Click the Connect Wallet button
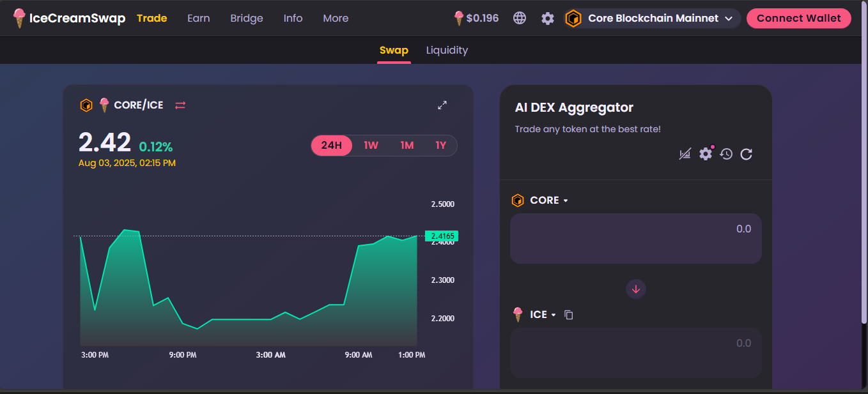Screen dimensions: 868x394 [x=799, y=18]
